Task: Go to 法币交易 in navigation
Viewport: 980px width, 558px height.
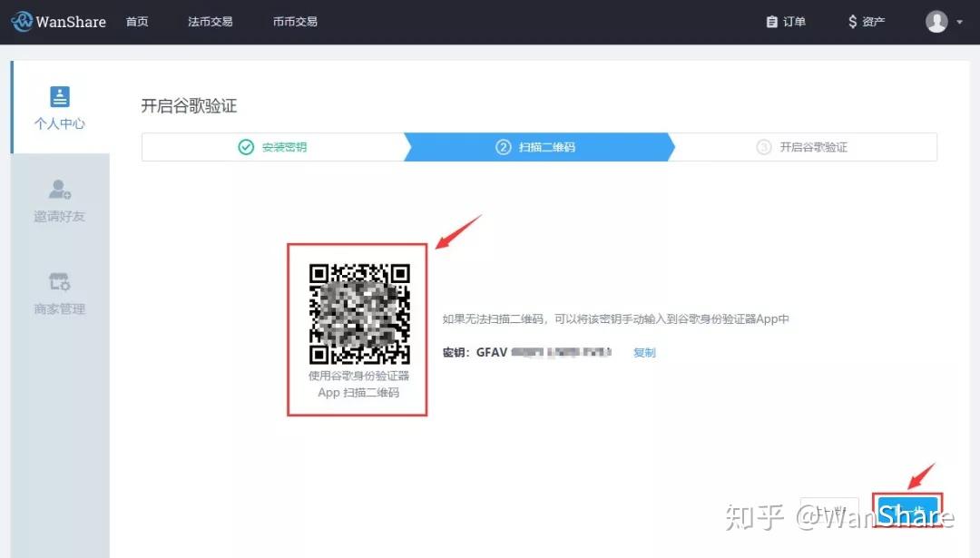Action: tap(210, 22)
